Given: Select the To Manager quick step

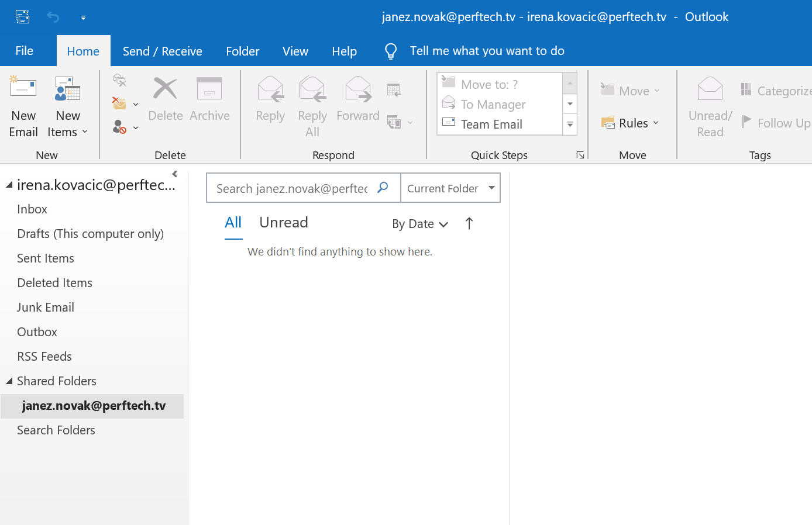Looking at the screenshot, I should (500, 104).
